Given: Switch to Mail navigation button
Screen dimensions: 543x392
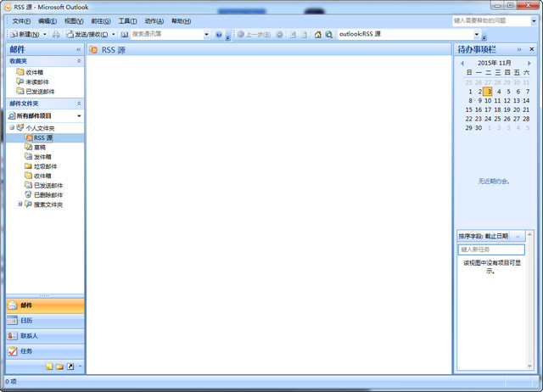Looking at the screenshot, I should 45,305.
